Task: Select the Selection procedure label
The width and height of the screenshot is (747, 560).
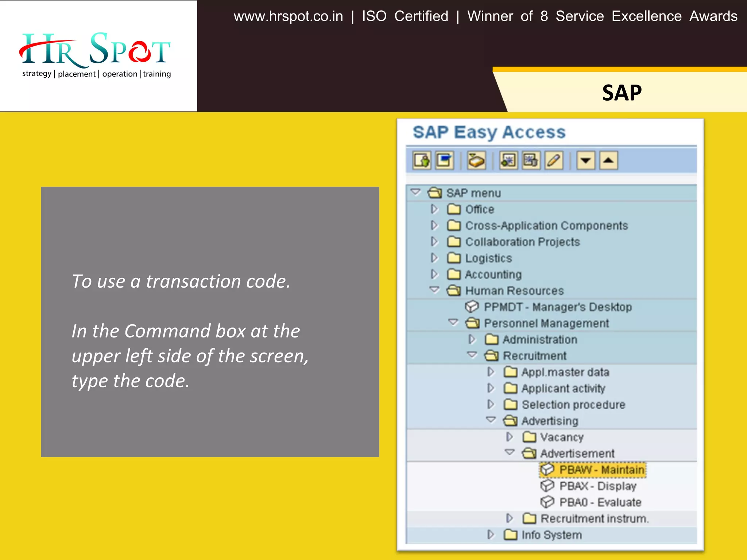Action: [573, 405]
